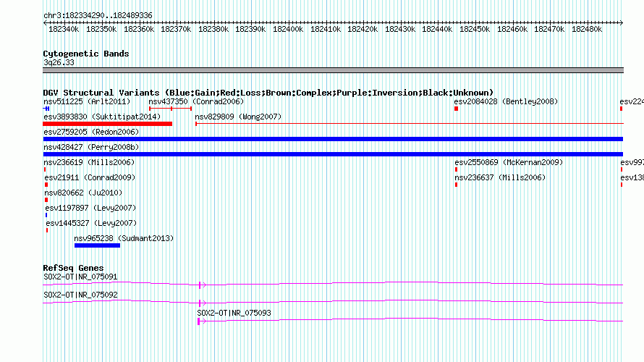This screenshot has width=644, height=362.
Task: Click the blue marker under esv1197897
Action: coord(46,215)
